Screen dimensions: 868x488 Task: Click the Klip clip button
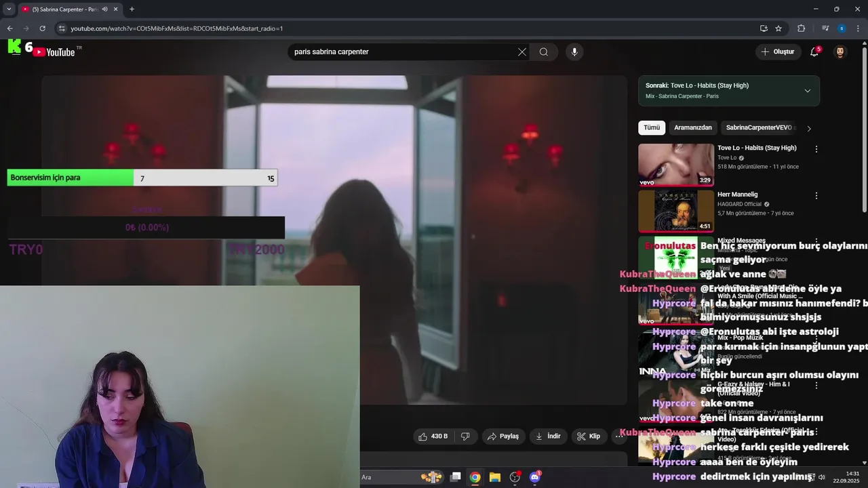[589, 436]
